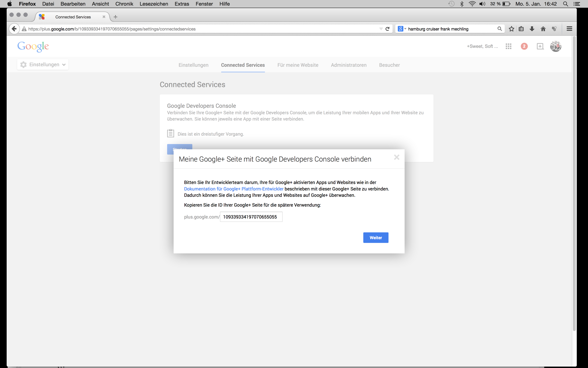Click the date and time display

tap(536, 4)
